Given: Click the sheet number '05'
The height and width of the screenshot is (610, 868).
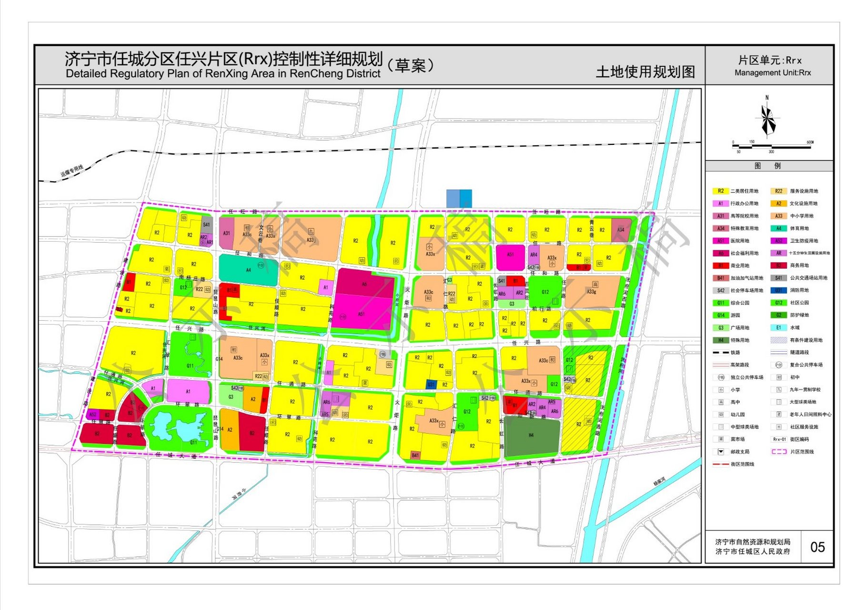Looking at the screenshot, I should 818,547.
